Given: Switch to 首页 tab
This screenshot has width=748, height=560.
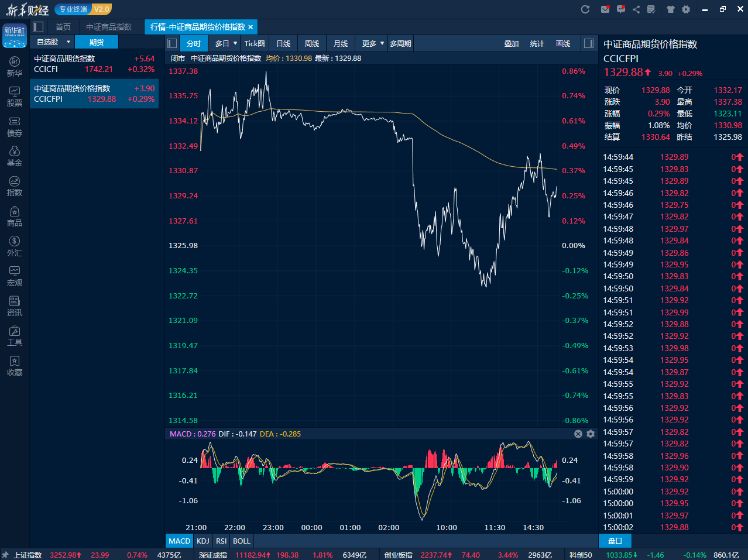Looking at the screenshot, I should [x=63, y=27].
